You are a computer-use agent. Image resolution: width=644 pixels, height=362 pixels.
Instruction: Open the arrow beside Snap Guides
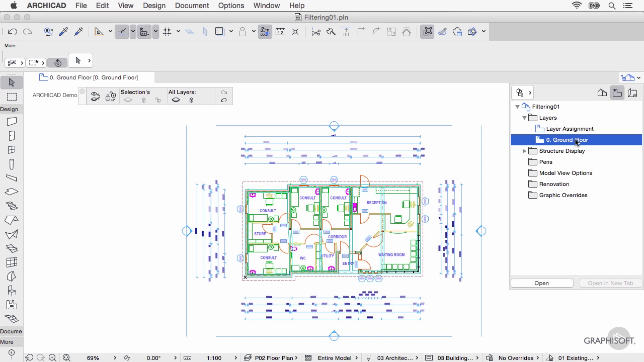133,32
